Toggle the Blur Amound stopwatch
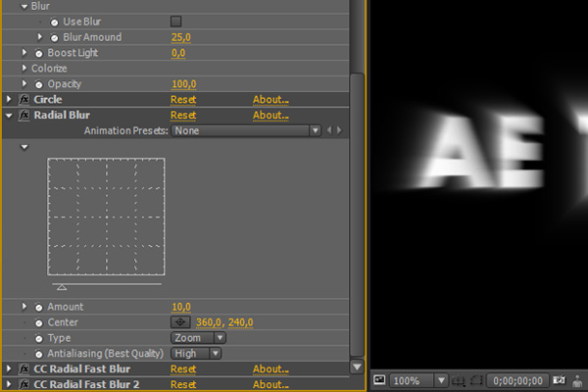The image size is (588, 392). pyautogui.click(x=54, y=38)
